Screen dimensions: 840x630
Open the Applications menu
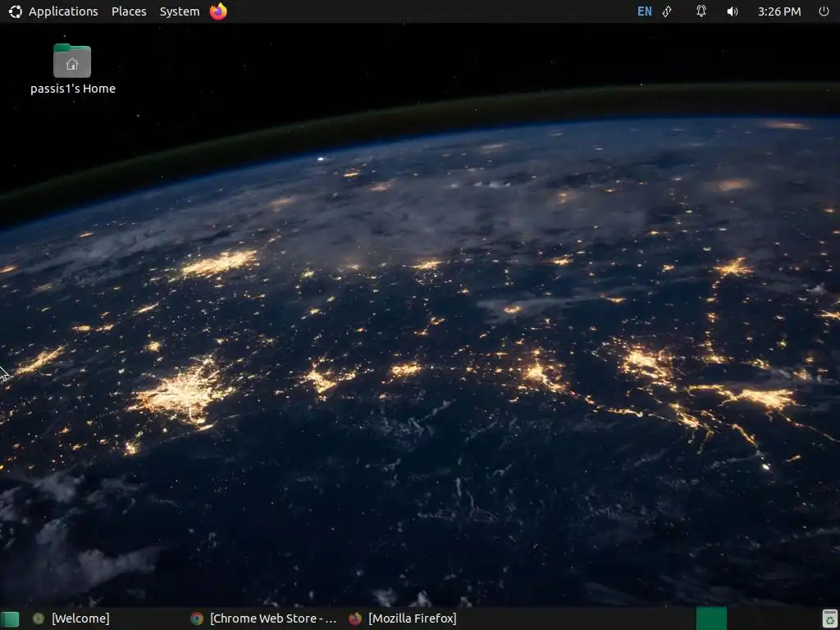(63, 11)
